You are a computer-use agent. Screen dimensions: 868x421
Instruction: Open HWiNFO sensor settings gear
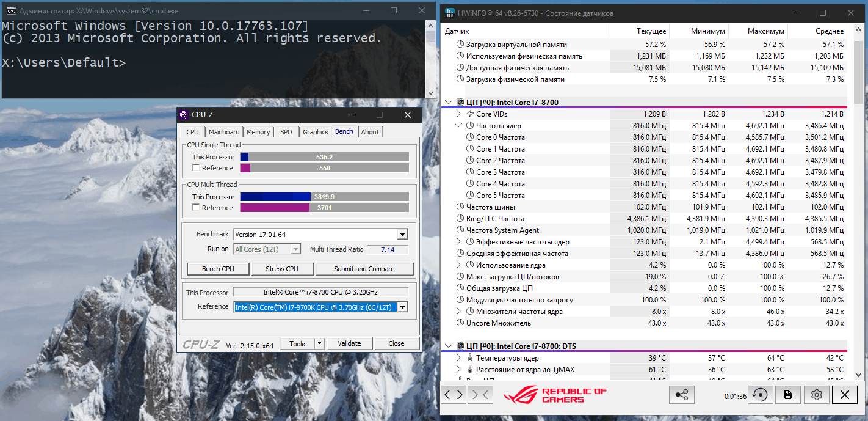click(x=817, y=395)
